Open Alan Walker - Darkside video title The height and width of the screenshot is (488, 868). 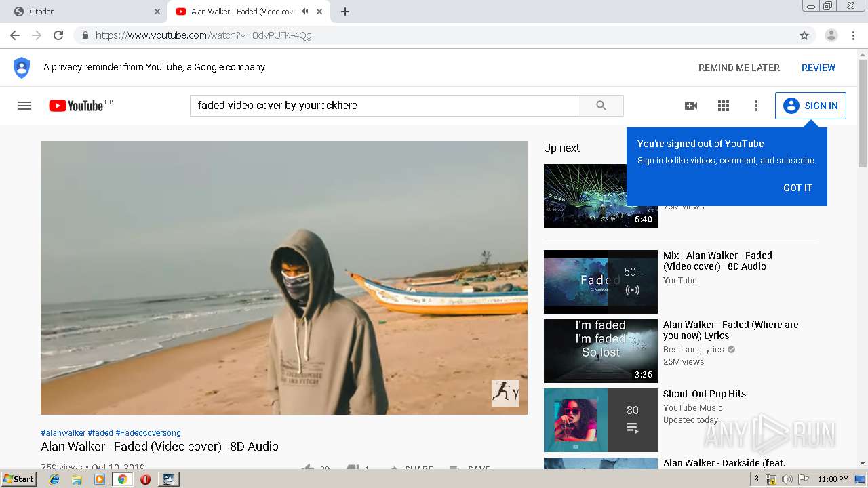(724, 463)
